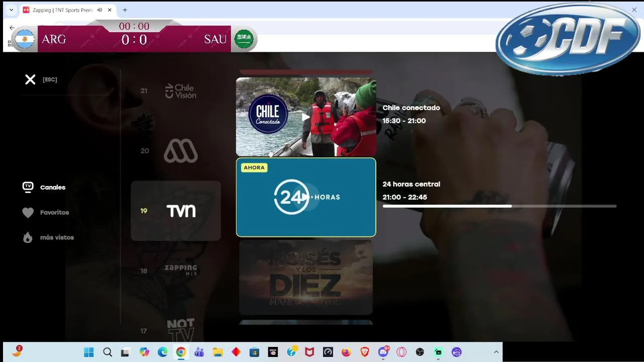Select the '24 horas central' title

[411, 184]
